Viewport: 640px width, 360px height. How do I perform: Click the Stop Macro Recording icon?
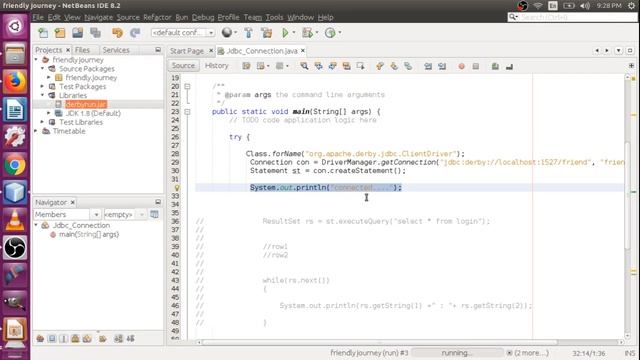(476, 66)
